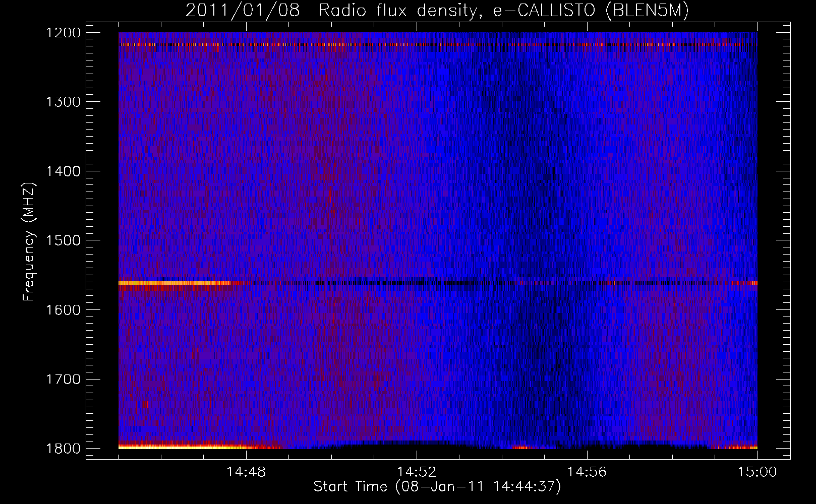
Task: Click the 'Start Time (08-Jan-11 14:44:37)' label
Action: (437, 487)
